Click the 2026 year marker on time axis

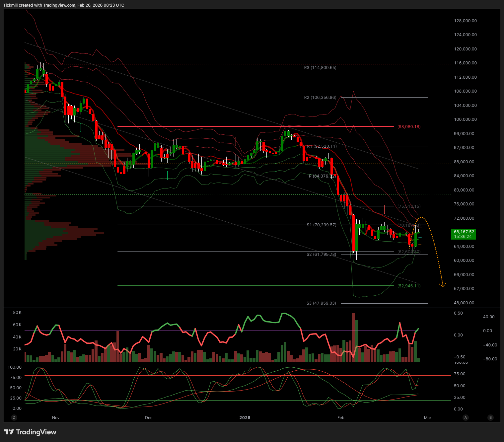[x=245, y=417]
